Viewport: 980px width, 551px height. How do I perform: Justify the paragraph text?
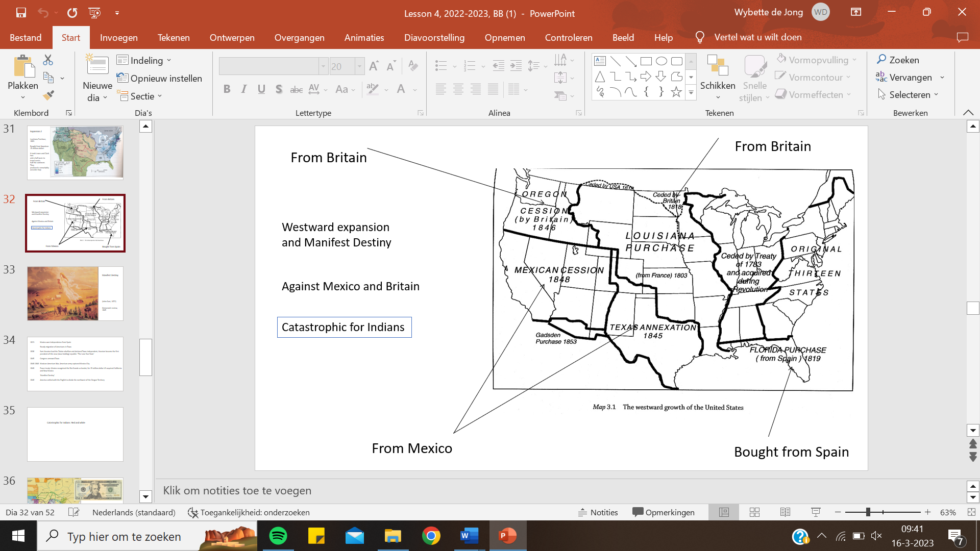pyautogui.click(x=493, y=89)
